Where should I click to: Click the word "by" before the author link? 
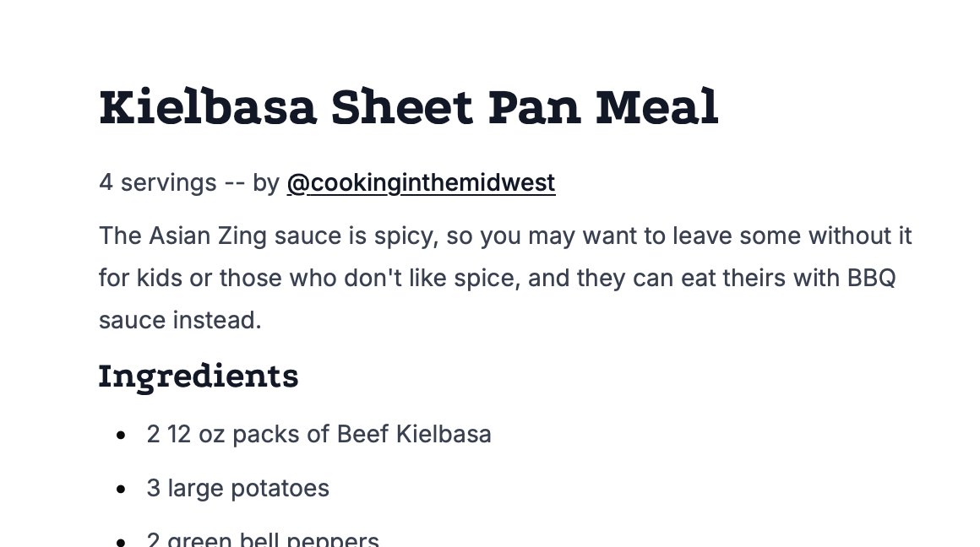tap(265, 182)
